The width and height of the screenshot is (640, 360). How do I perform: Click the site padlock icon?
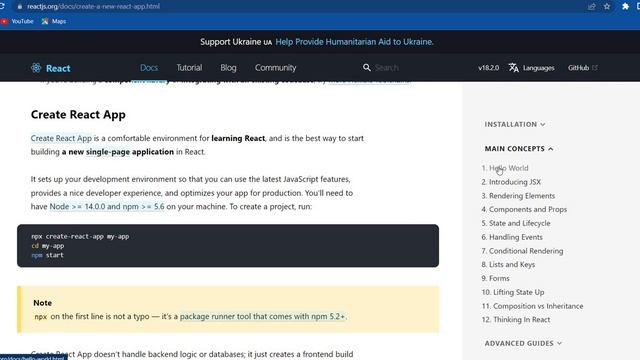(20, 7)
